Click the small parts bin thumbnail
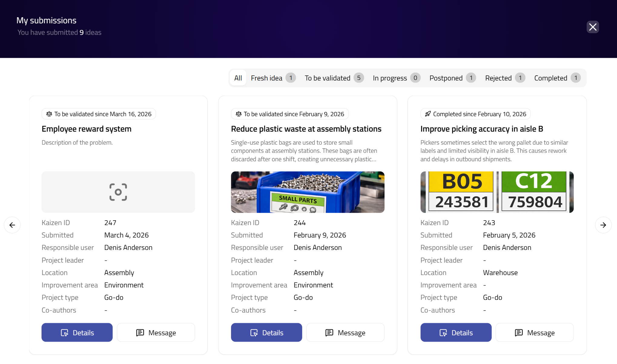The image size is (617, 364). click(x=308, y=192)
